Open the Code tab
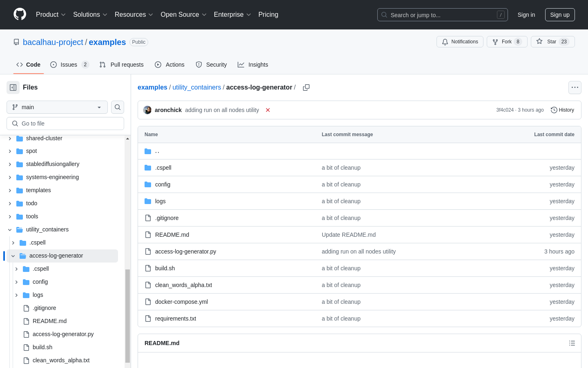This screenshot has width=588, height=368. [28, 65]
